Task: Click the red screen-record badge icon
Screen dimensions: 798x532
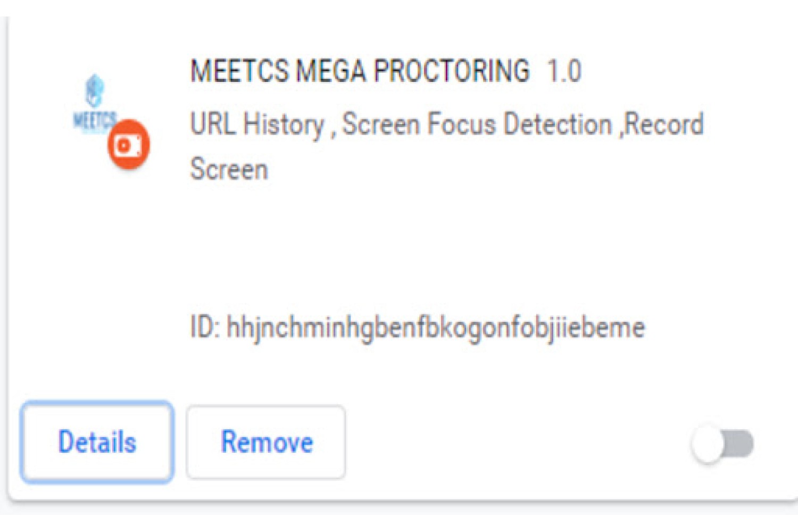Action: [x=129, y=145]
